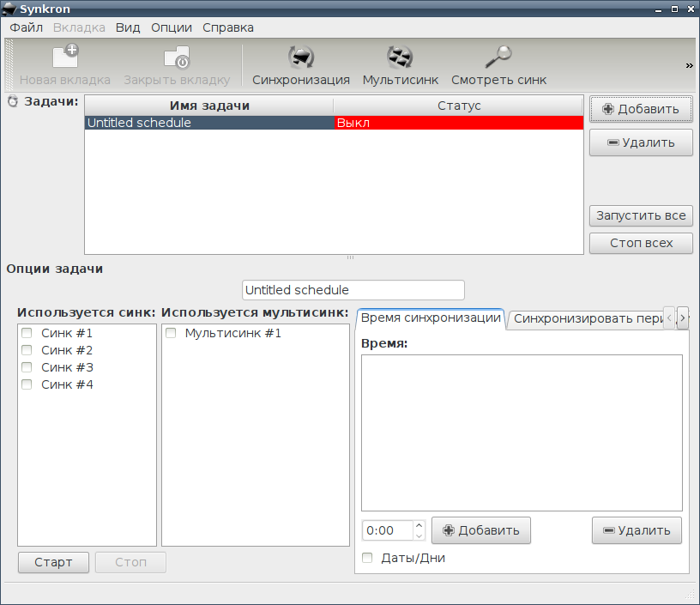The height and width of the screenshot is (605, 700).
Task: Open the Опции menu
Action: [x=172, y=27]
